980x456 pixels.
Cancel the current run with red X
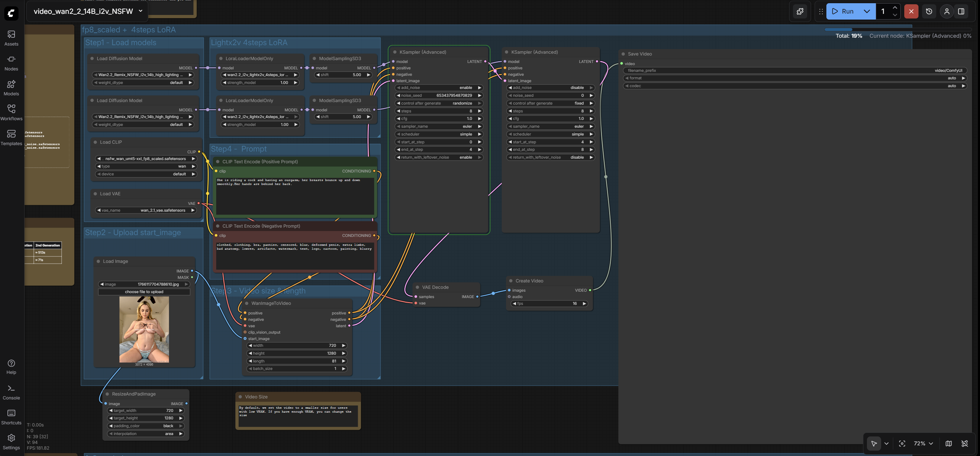tap(911, 11)
